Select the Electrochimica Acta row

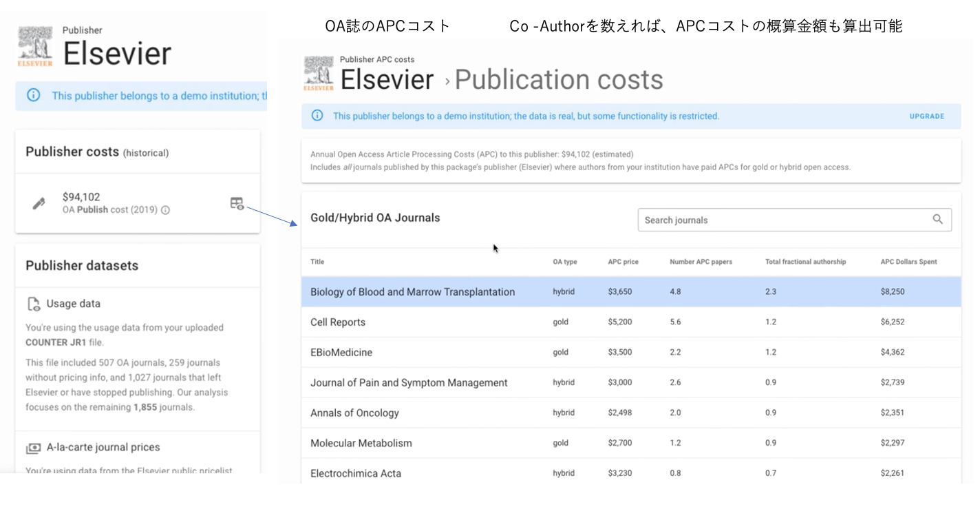coord(631,473)
